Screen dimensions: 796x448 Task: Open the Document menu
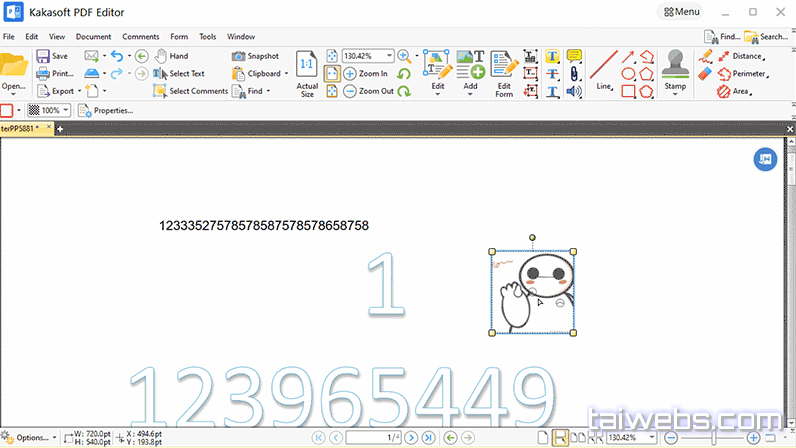(x=93, y=36)
